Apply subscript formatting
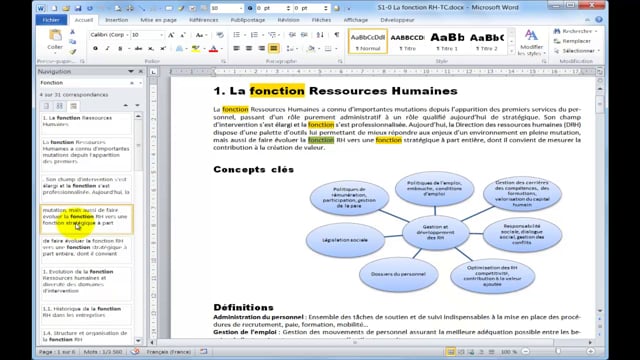 (x=151, y=49)
